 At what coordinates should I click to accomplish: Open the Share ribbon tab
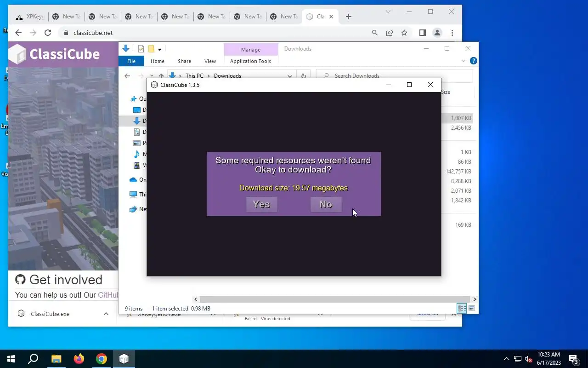tap(184, 61)
